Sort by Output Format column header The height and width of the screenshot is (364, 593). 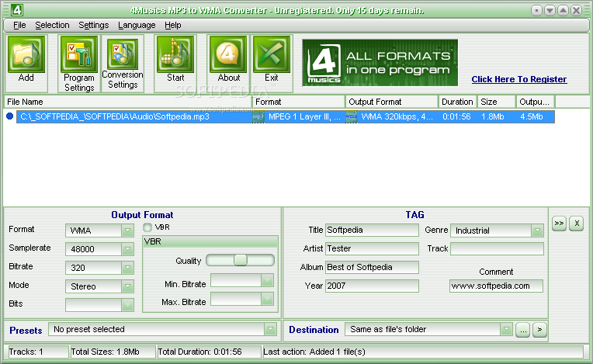click(x=392, y=102)
